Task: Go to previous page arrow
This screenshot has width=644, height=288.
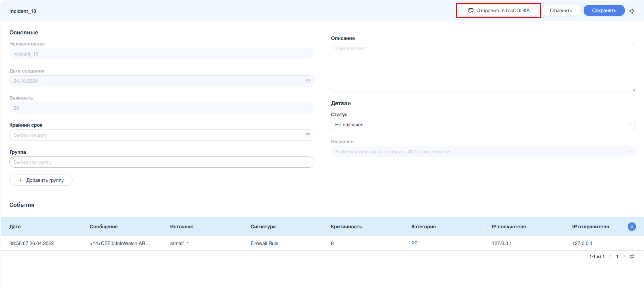Action: tap(610, 256)
